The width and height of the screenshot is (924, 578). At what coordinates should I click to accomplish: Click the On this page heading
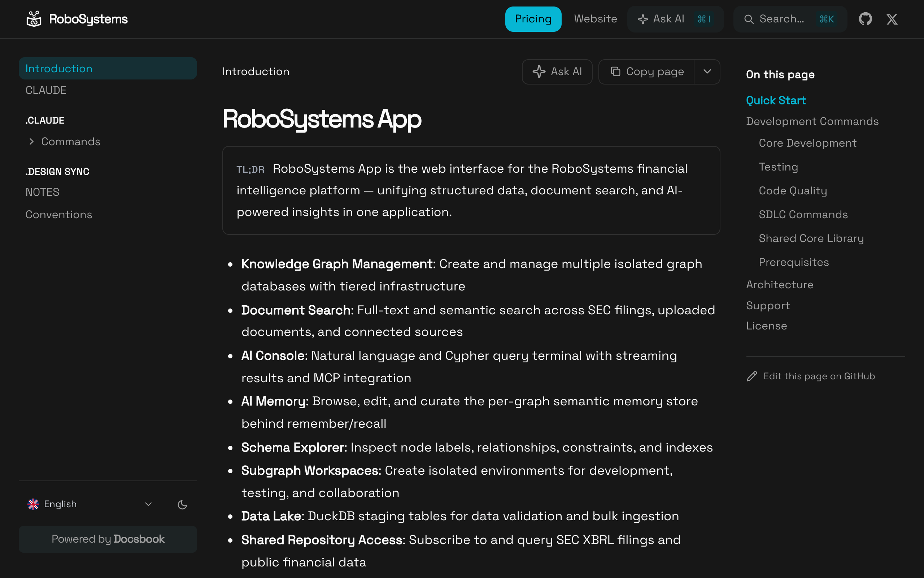[780, 74]
